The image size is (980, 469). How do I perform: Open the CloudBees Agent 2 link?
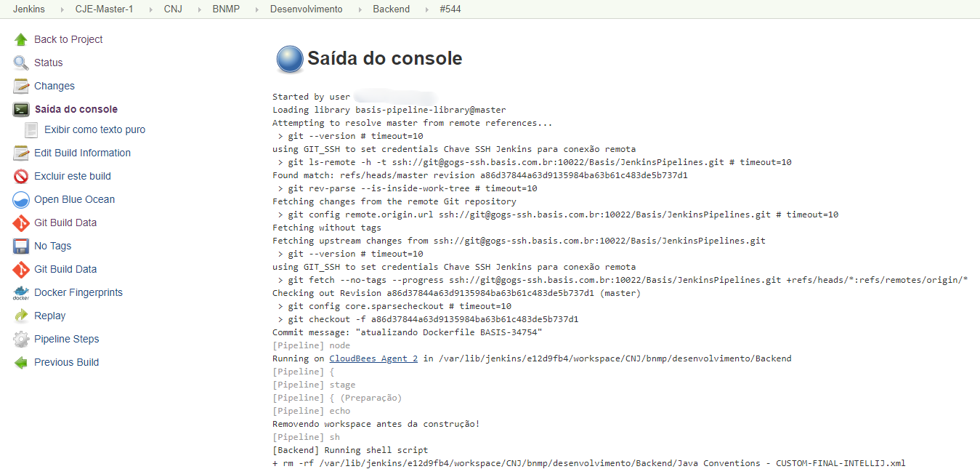pyautogui.click(x=373, y=358)
